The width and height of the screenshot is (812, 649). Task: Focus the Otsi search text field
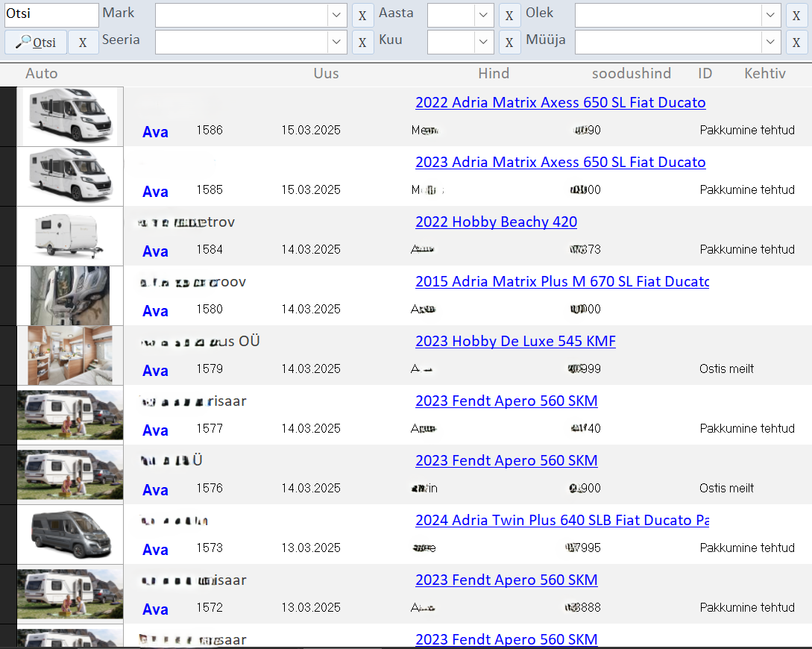(x=51, y=14)
